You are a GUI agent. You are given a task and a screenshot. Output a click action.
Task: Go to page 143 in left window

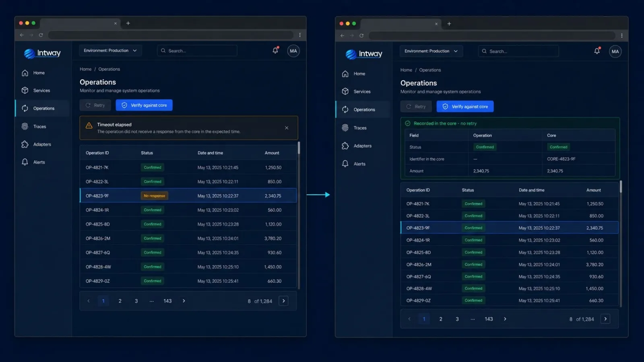167,301
